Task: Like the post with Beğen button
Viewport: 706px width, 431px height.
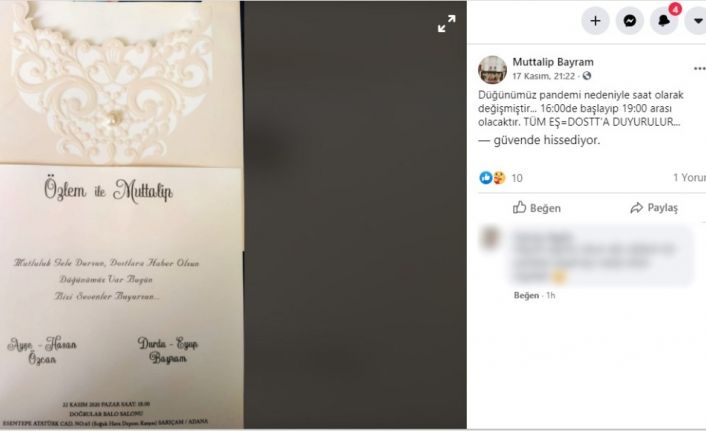Action: (537, 208)
